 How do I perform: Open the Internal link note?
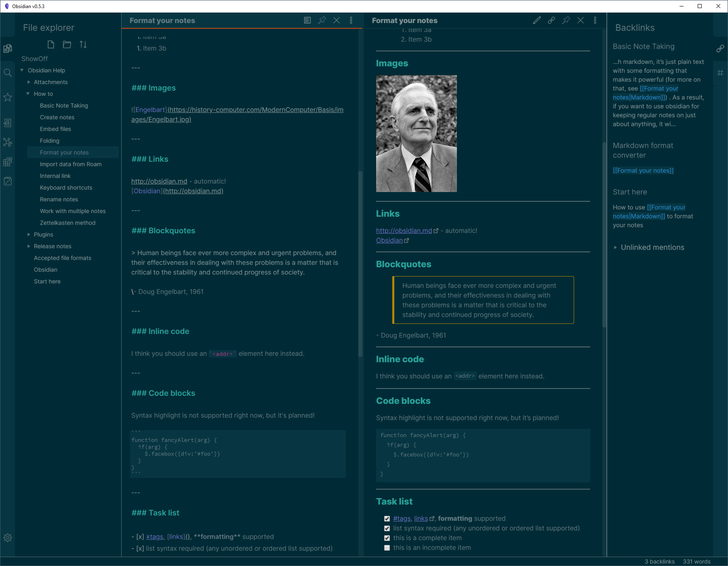click(55, 176)
